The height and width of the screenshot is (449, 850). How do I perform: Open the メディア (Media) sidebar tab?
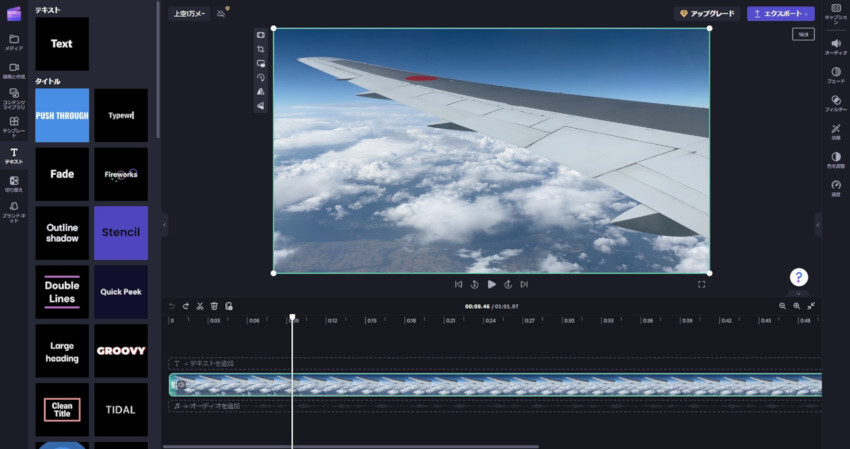(x=14, y=41)
